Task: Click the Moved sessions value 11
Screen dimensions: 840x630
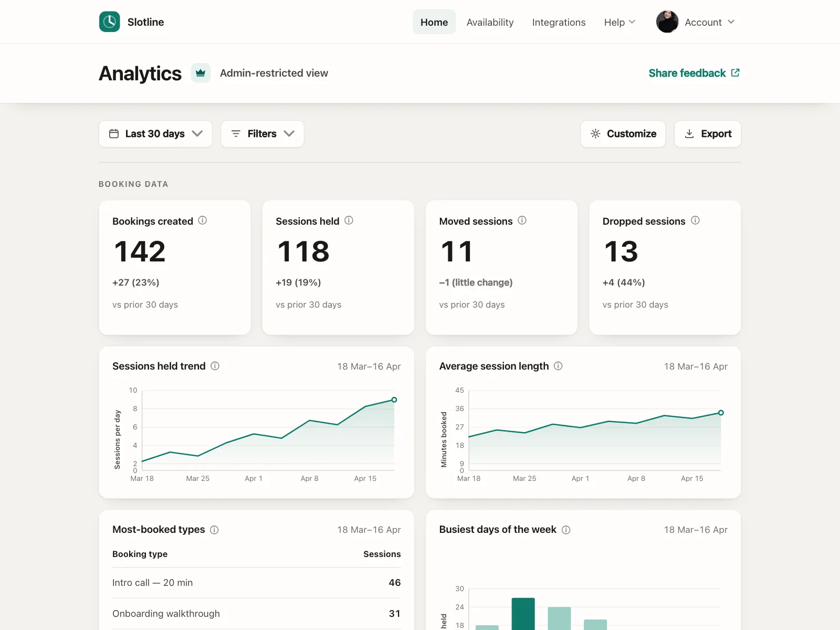Action: [x=457, y=251]
